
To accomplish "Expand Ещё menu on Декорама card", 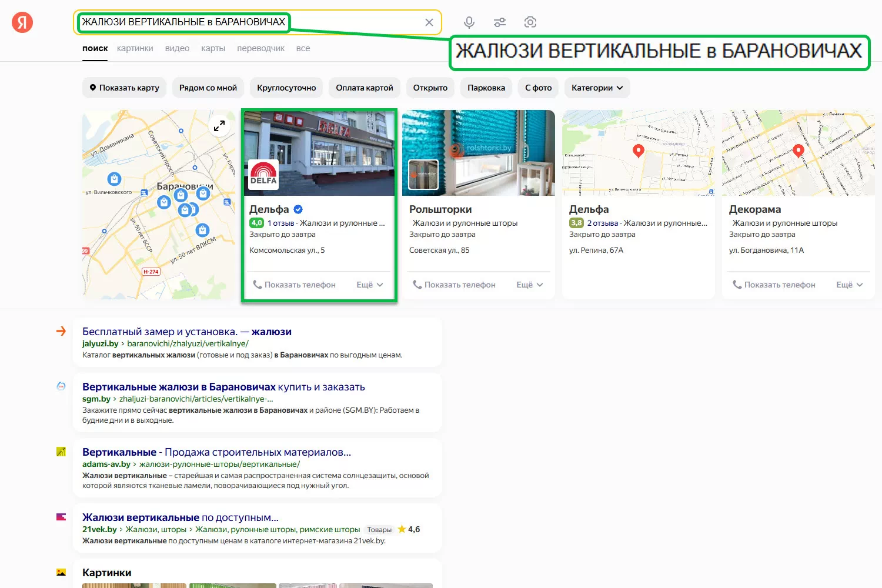I will [x=849, y=285].
